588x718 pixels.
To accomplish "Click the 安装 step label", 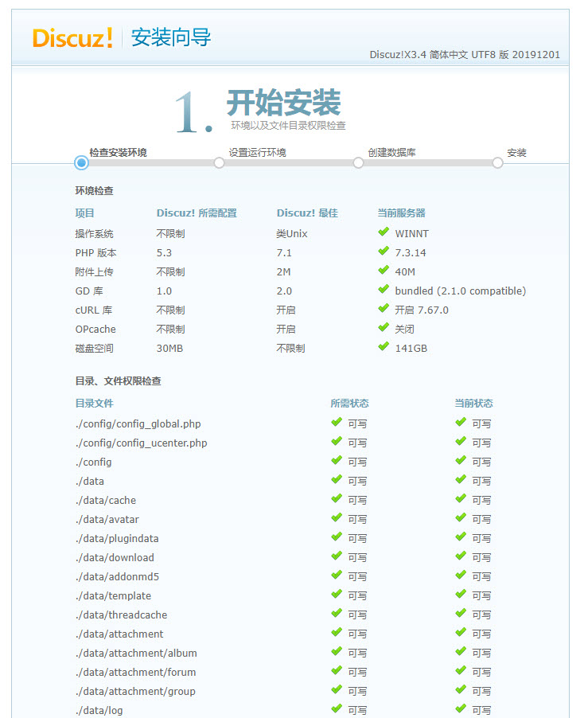I will point(516,153).
